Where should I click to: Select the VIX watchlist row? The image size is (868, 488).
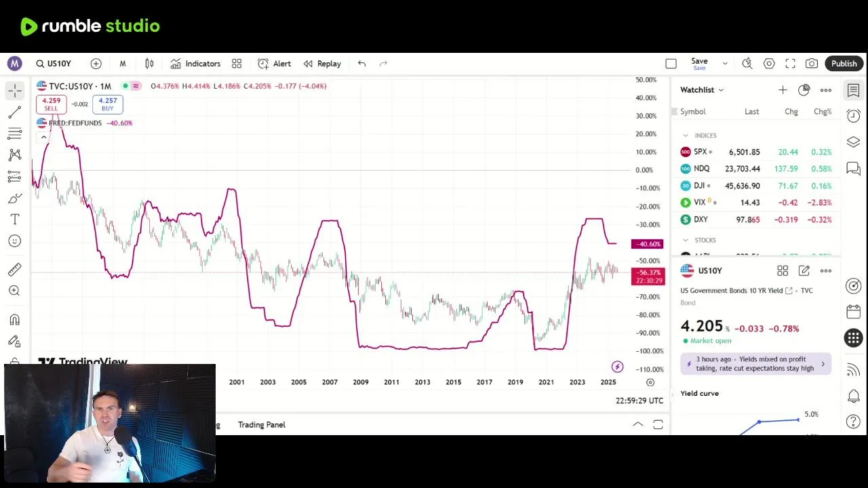coord(757,203)
